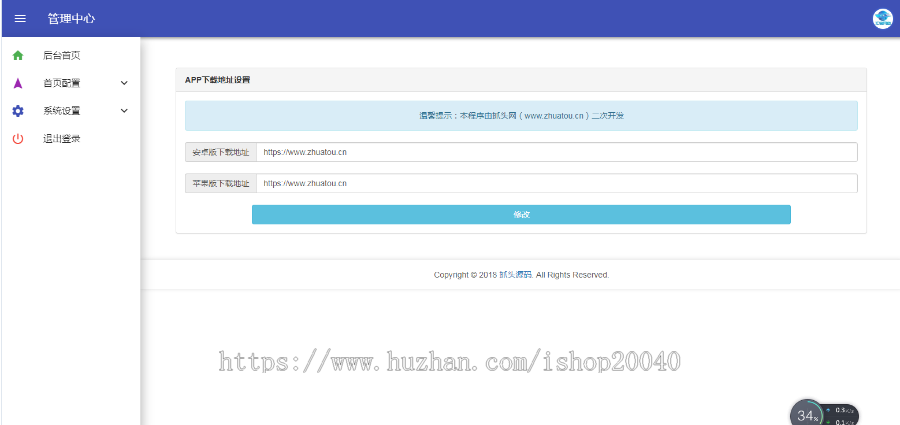Click the 管理中心 header title

tap(71, 18)
